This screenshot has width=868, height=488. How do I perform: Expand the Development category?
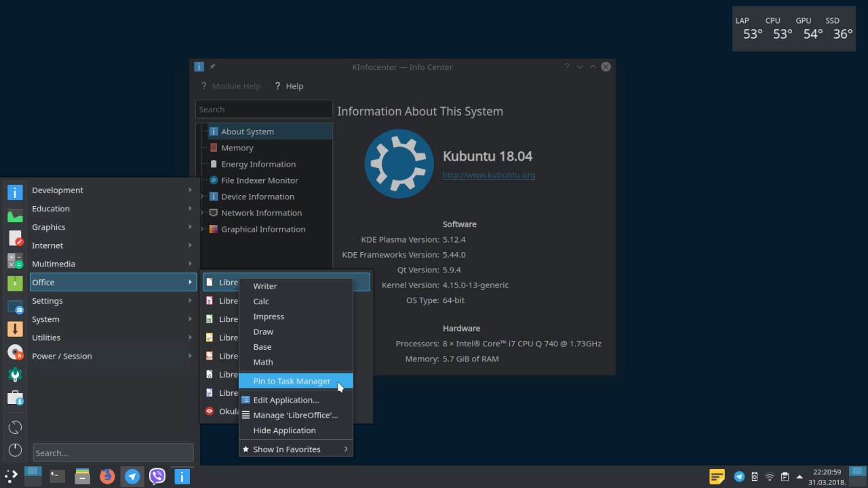113,190
